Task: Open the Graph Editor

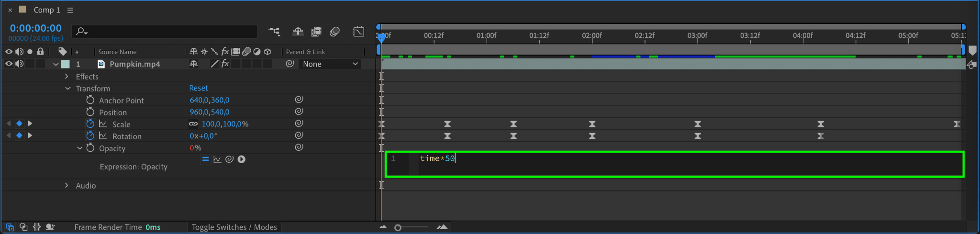Action: pyautogui.click(x=358, y=32)
